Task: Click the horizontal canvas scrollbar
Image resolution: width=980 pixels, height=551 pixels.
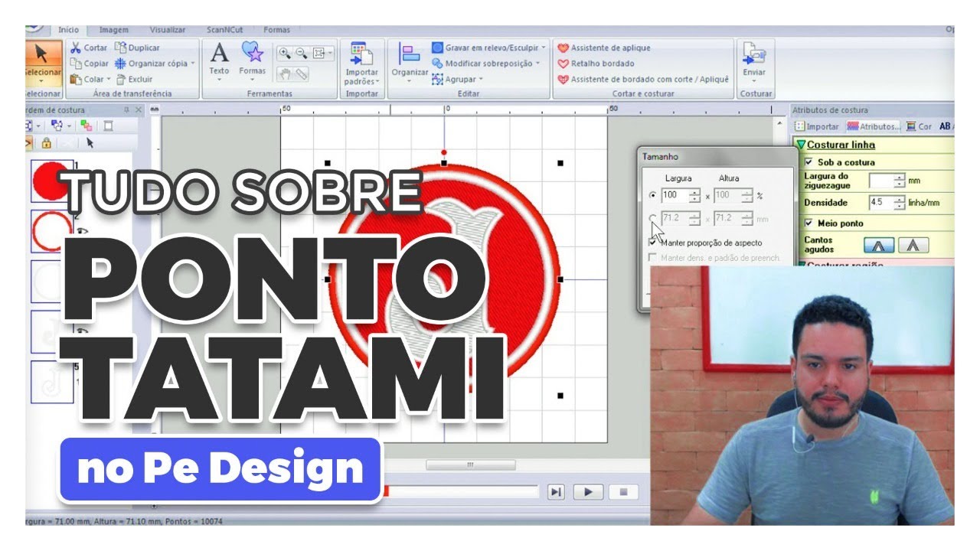Action: click(x=469, y=465)
